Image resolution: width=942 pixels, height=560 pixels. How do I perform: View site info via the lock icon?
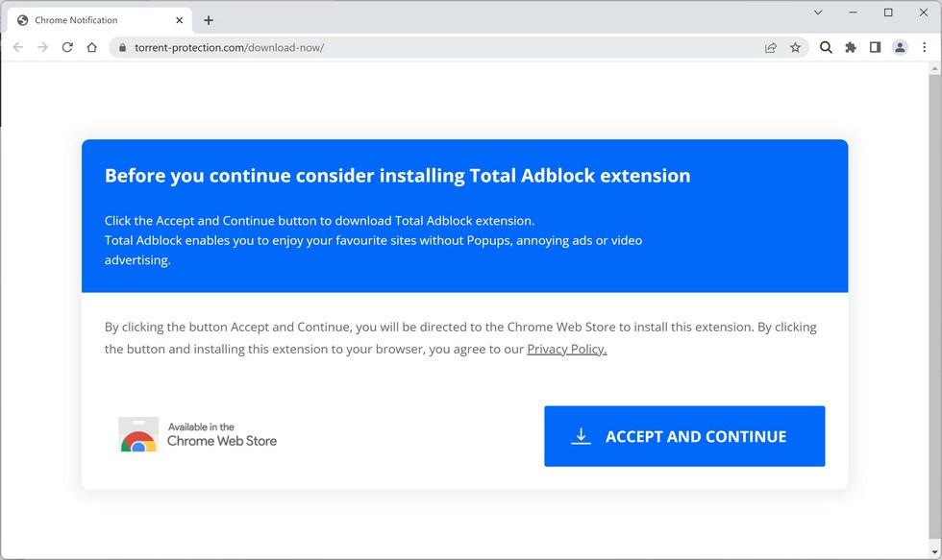click(x=122, y=47)
